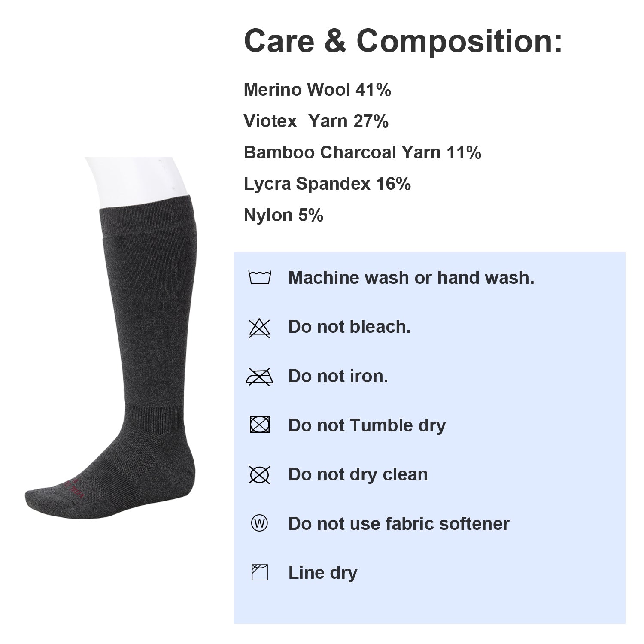Select the Viotex Yarn 27% line
This screenshot has height=644, width=644.
(316, 121)
